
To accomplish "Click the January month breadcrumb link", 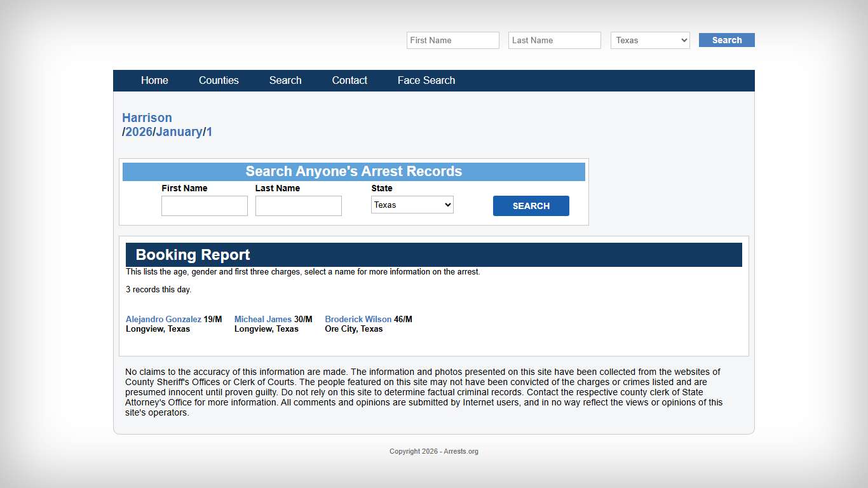I will pyautogui.click(x=179, y=132).
